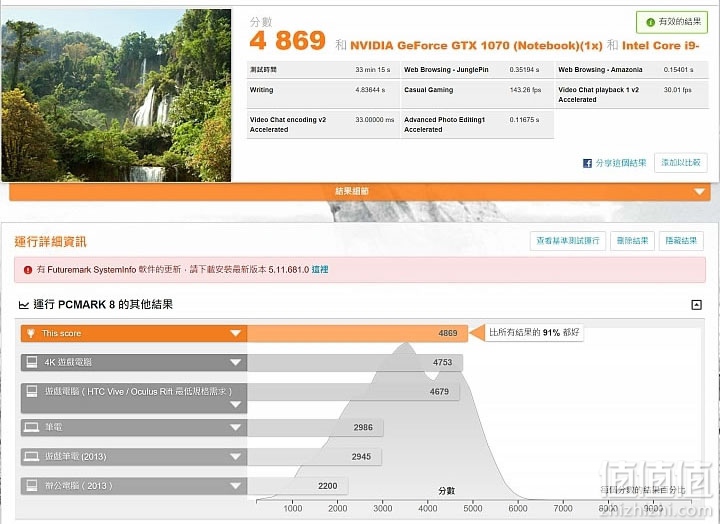Click the 2945 score bar

[314, 457]
